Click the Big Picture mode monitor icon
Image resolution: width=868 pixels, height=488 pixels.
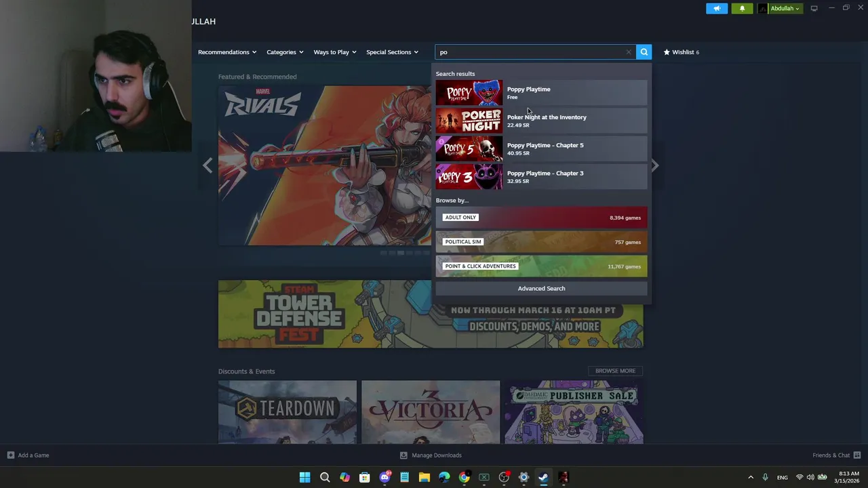[814, 8]
